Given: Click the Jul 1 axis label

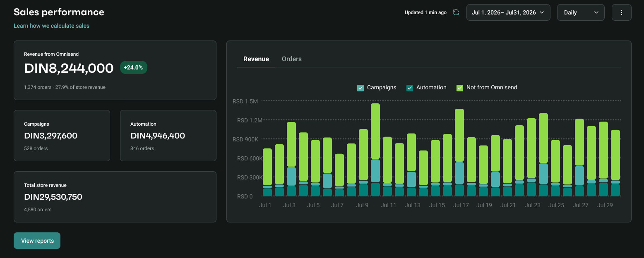Looking at the screenshot, I should coord(265,205).
